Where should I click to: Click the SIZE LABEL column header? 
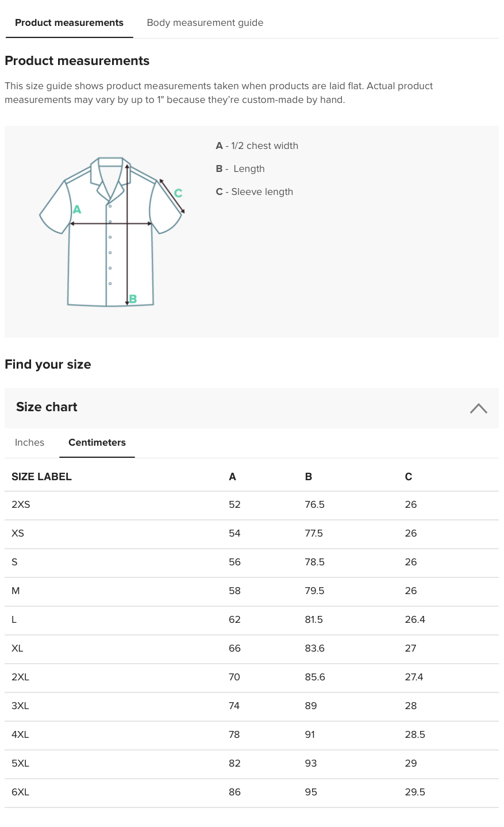point(41,477)
